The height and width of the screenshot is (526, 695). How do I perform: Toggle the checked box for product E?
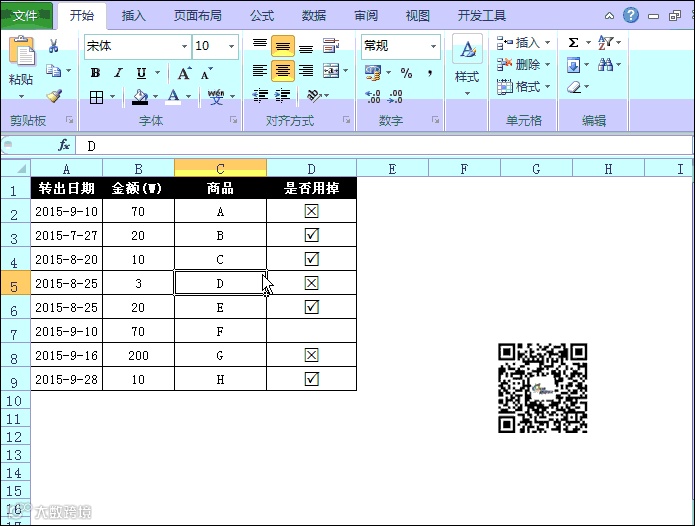pos(312,307)
